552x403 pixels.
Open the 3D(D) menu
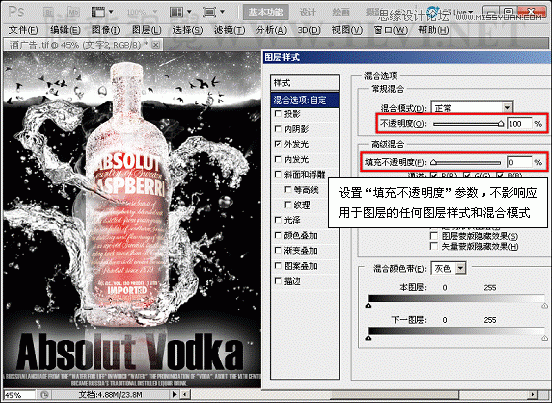point(309,30)
